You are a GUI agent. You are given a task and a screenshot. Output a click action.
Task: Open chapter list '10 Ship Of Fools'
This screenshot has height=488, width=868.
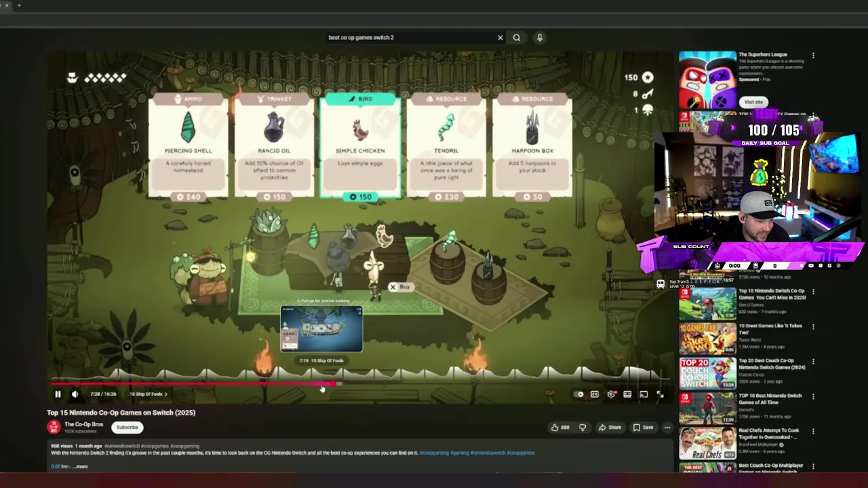pyautogui.click(x=148, y=394)
